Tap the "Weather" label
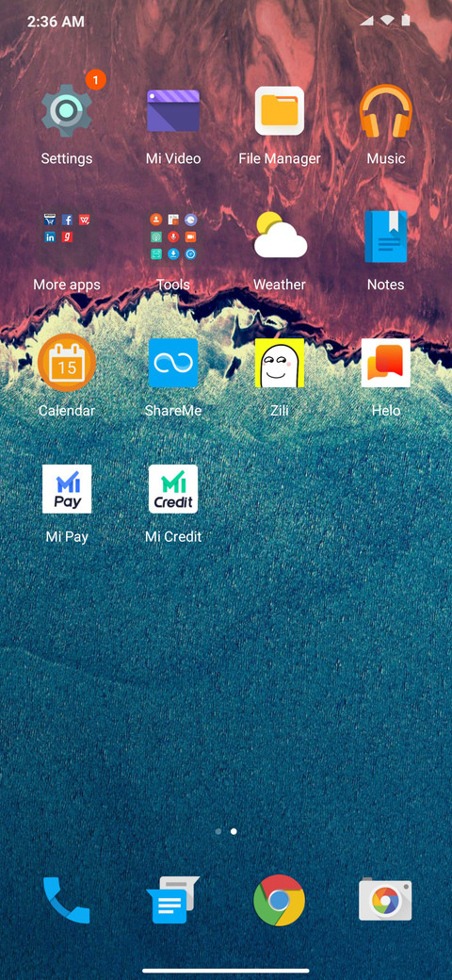 point(279,285)
